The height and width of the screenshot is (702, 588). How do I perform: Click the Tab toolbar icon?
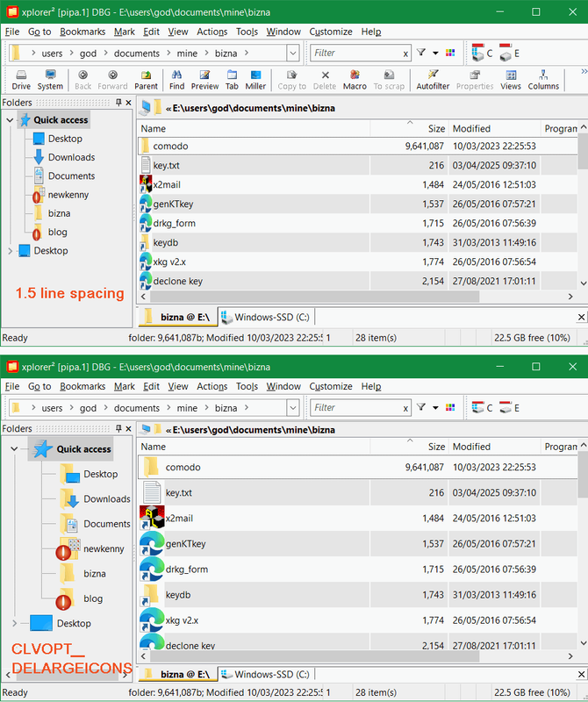point(232,80)
